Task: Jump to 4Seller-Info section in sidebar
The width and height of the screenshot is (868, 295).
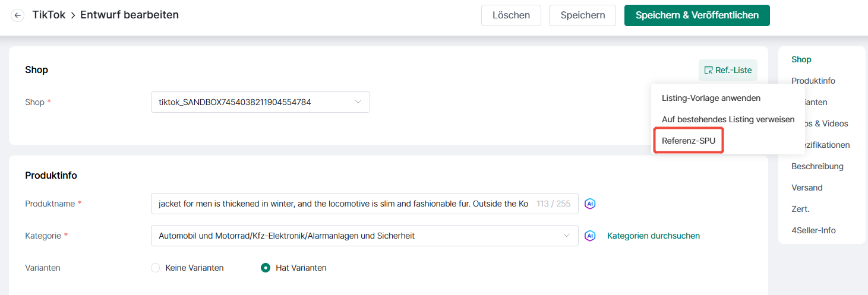Action: pos(813,230)
